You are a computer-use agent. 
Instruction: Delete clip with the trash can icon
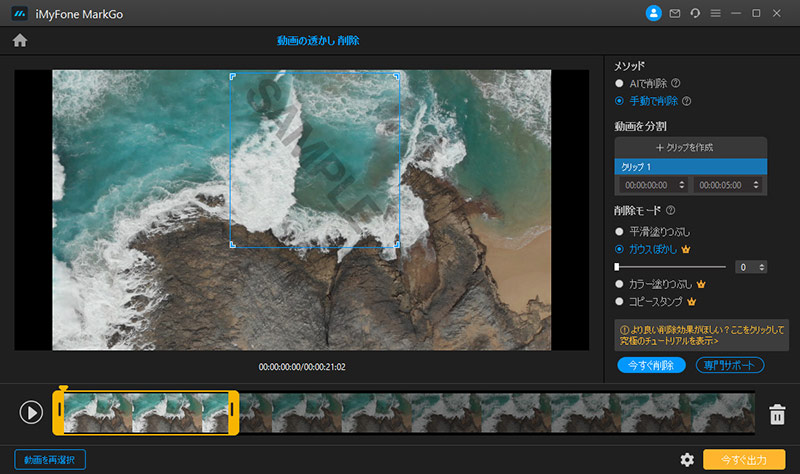[x=776, y=413]
